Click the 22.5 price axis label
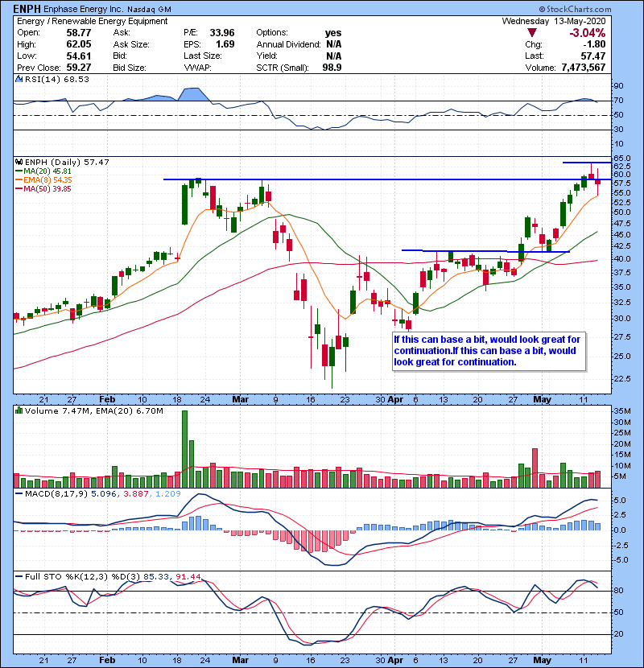This screenshot has height=668, width=644. click(622, 379)
